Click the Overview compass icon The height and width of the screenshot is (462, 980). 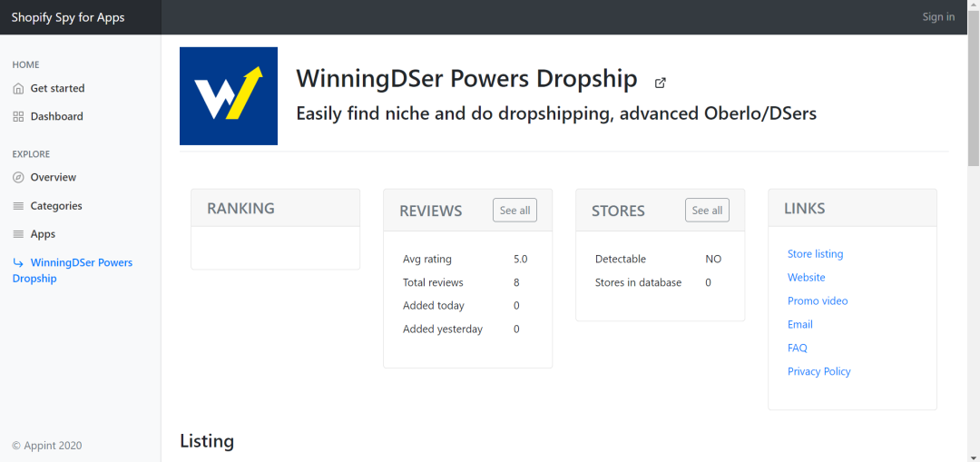[x=18, y=177]
